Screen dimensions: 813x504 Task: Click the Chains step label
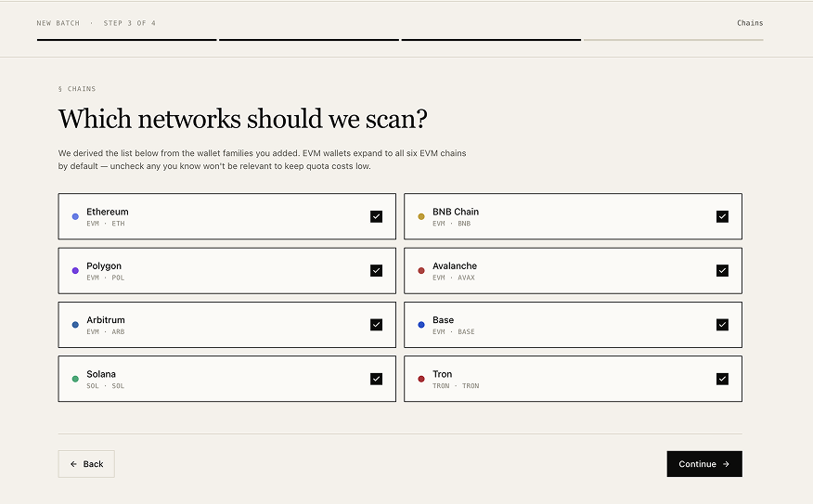(x=750, y=23)
